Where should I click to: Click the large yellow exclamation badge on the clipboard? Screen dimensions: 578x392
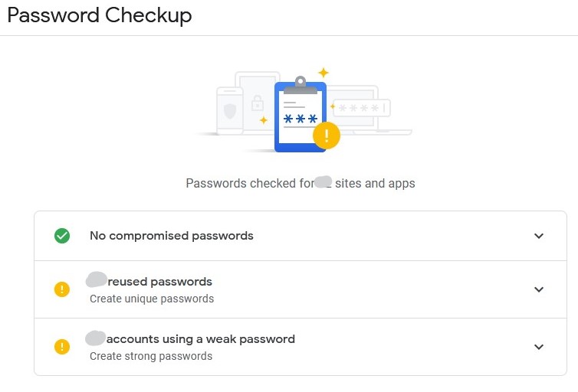coord(327,136)
